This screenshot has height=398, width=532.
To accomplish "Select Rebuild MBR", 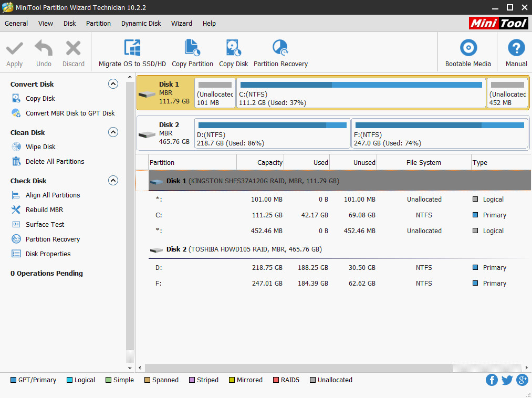I will click(45, 210).
